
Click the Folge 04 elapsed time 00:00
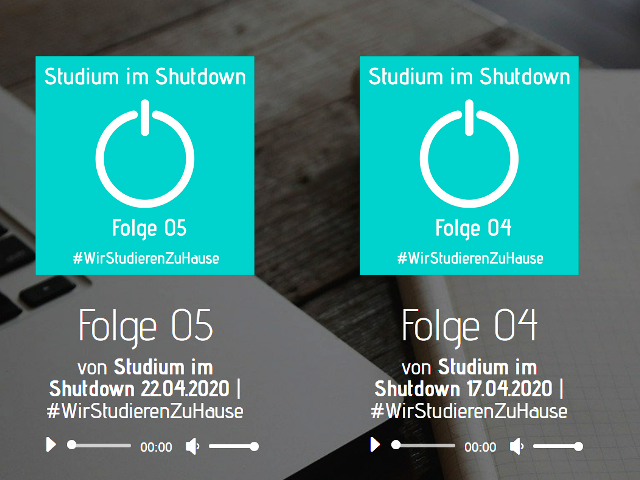480,447
